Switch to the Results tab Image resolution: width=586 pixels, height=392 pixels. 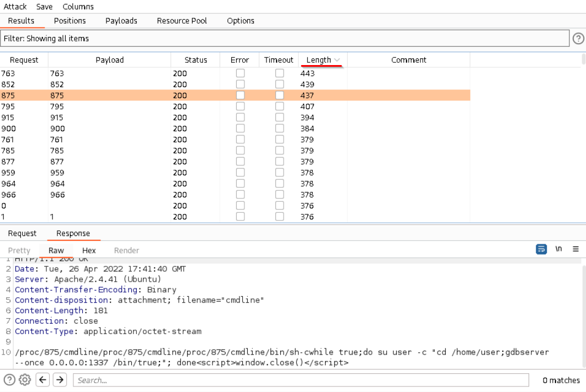click(x=22, y=21)
